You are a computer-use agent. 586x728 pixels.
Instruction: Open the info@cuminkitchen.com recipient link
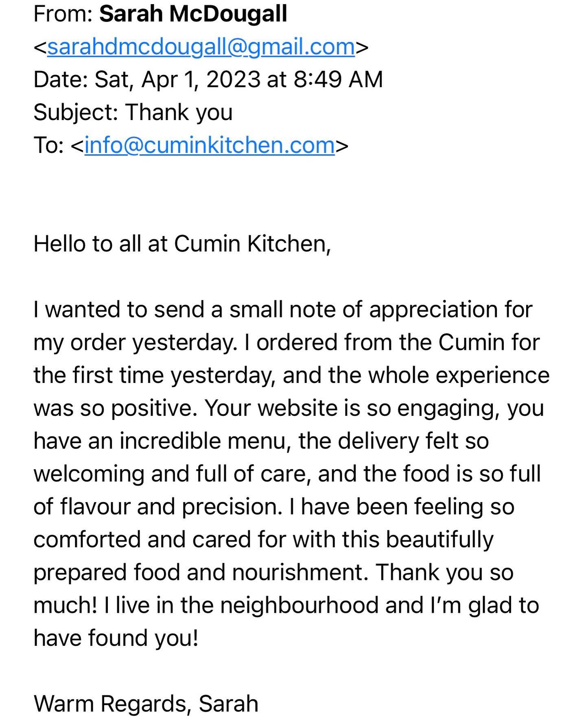tap(210, 145)
